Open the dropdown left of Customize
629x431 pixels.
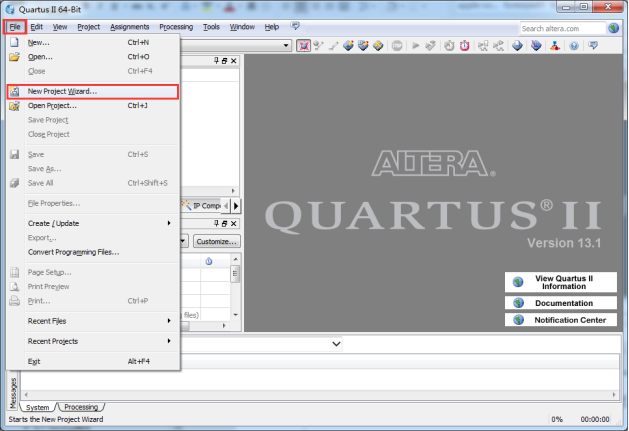tap(183, 241)
